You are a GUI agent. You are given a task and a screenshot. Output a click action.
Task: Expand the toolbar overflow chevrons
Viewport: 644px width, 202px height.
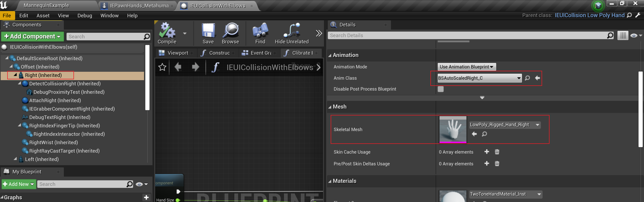319,33
